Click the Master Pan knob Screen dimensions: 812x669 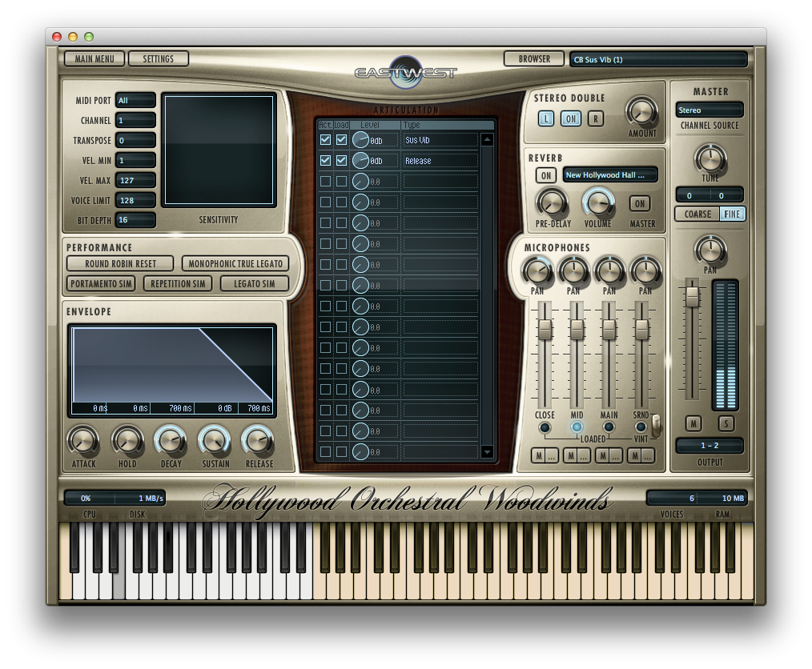[710, 250]
